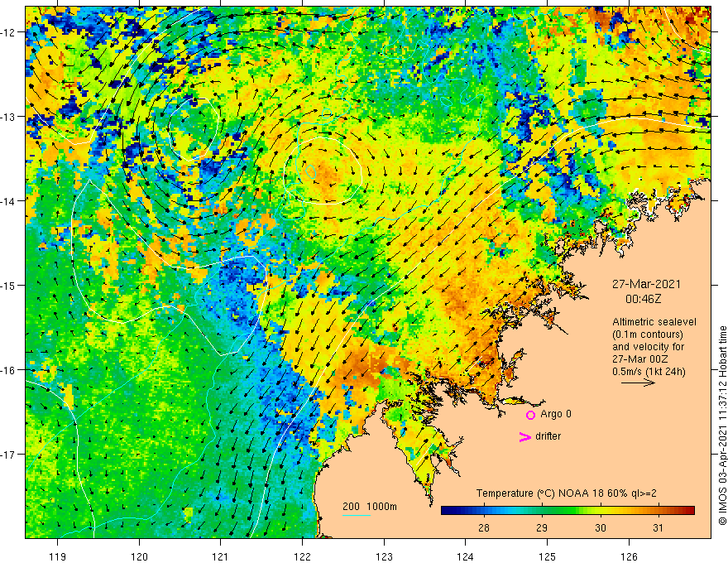Click the IMOS copyright timestamp text
This screenshot has height=563, width=728.
722,426
